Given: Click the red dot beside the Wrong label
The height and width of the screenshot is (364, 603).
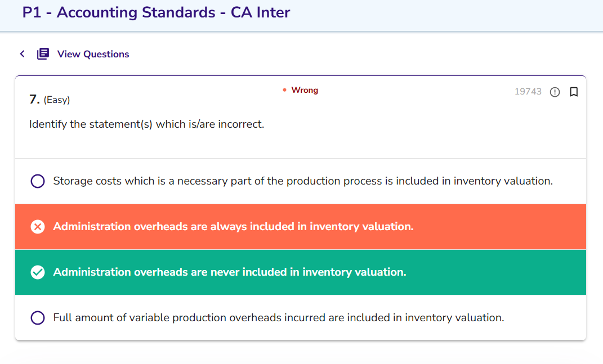Looking at the screenshot, I should pyautogui.click(x=285, y=90).
